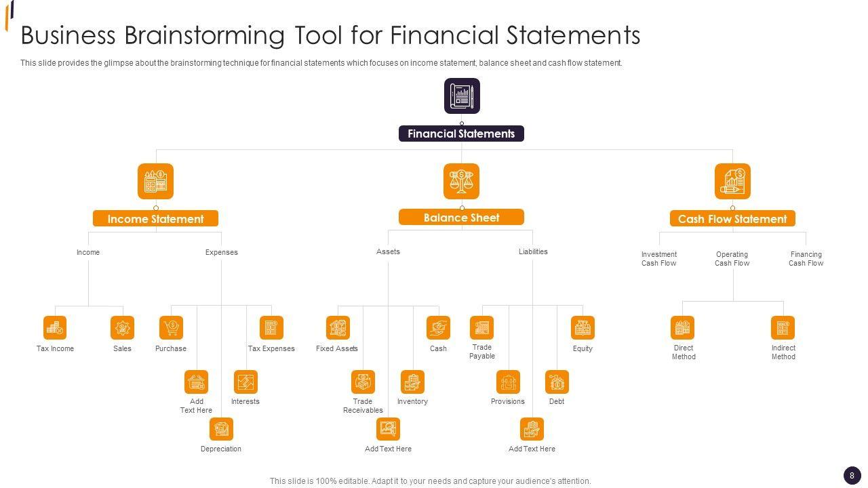Image resolution: width=868 pixels, height=488 pixels.
Task: Click the Financial Statements label box
Action: pyautogui.click(x=461, y=134)
